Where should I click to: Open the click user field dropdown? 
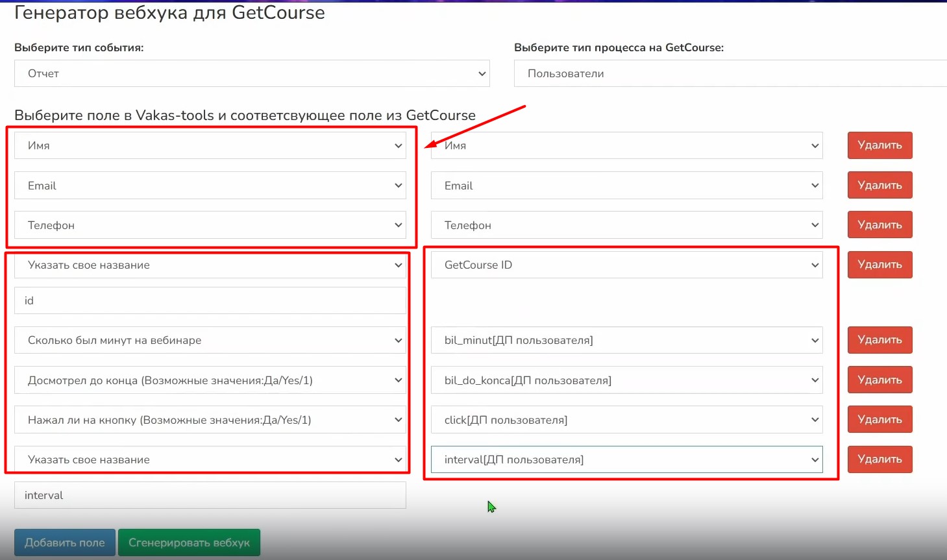(626, 420)
